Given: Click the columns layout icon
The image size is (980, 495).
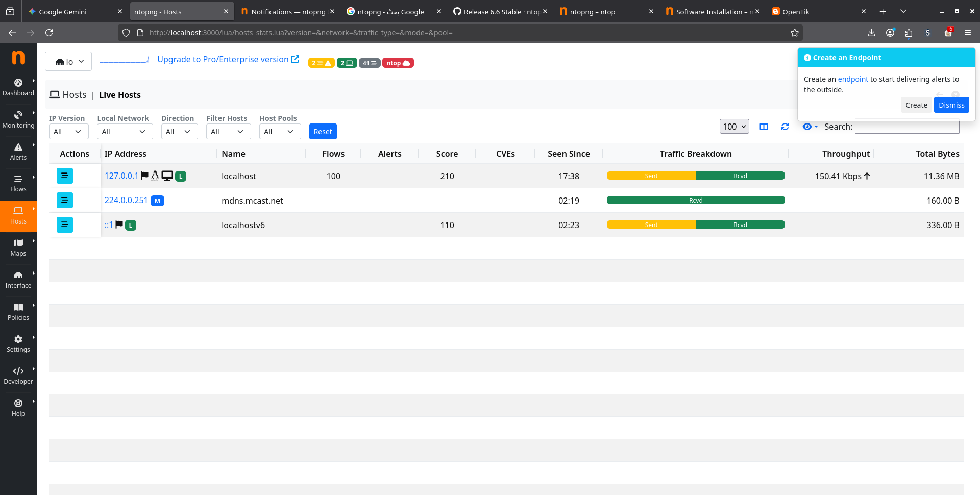Looking at the screenshot, I should (x=764, y=127).
